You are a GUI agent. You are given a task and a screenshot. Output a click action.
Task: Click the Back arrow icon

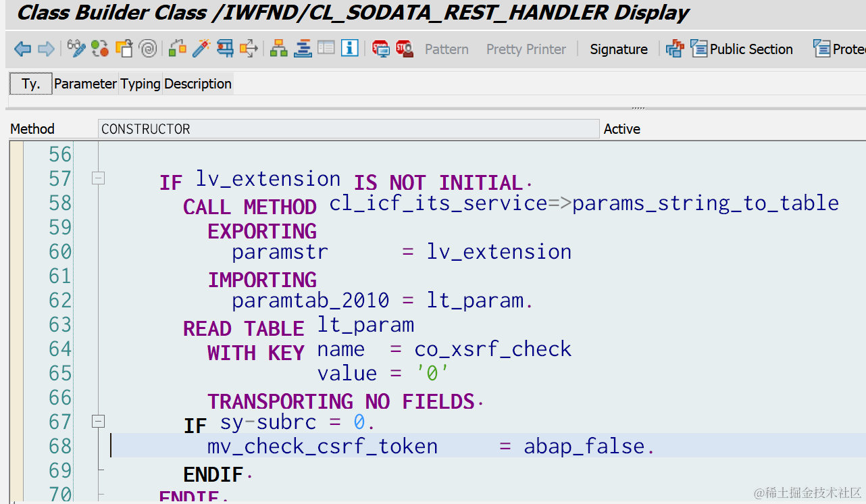[x=23, y=49]
